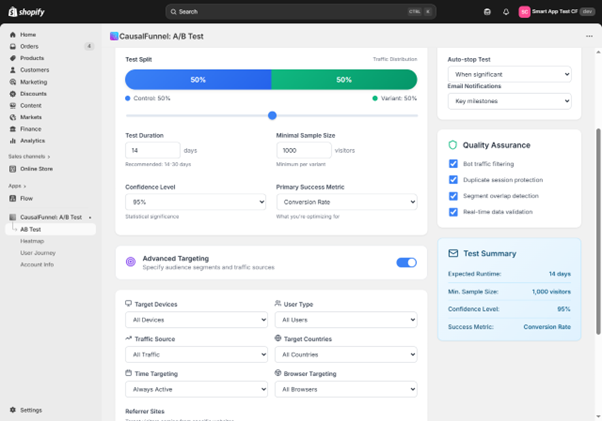Viewport: 602px width, 421px height.
Task: Open the Confidence Level dropdown
Action: (196, 202)
